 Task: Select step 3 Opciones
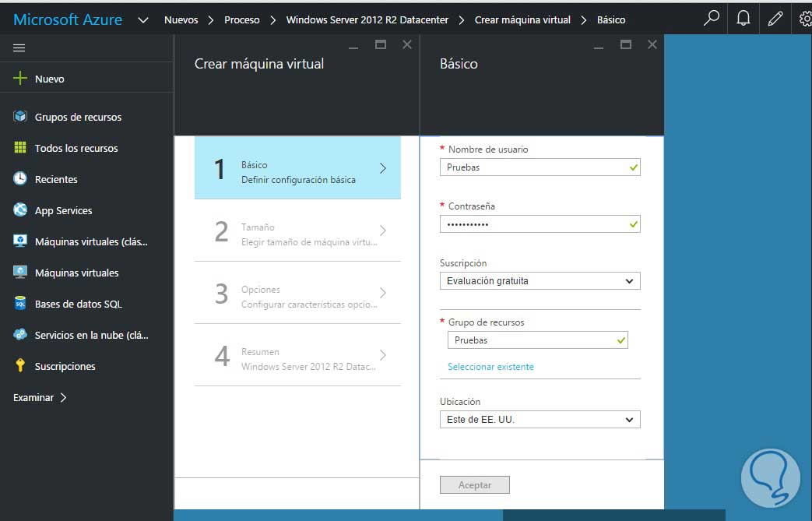click(x=297, y=293)
